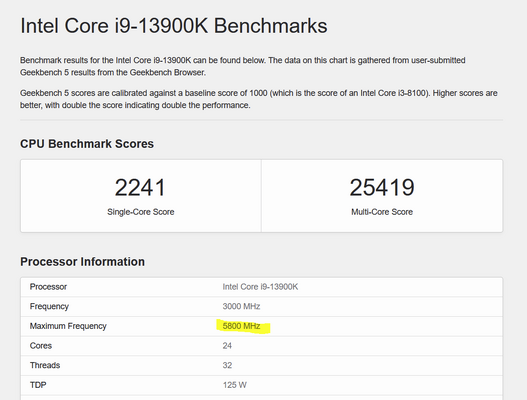
Task: Click the paragraph mentioning Geekbench Browser
Action: 243,66
